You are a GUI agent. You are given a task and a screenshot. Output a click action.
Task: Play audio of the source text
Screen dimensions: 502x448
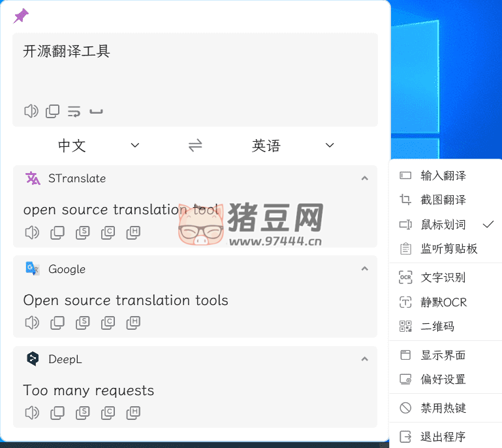[x=31, y=111]
